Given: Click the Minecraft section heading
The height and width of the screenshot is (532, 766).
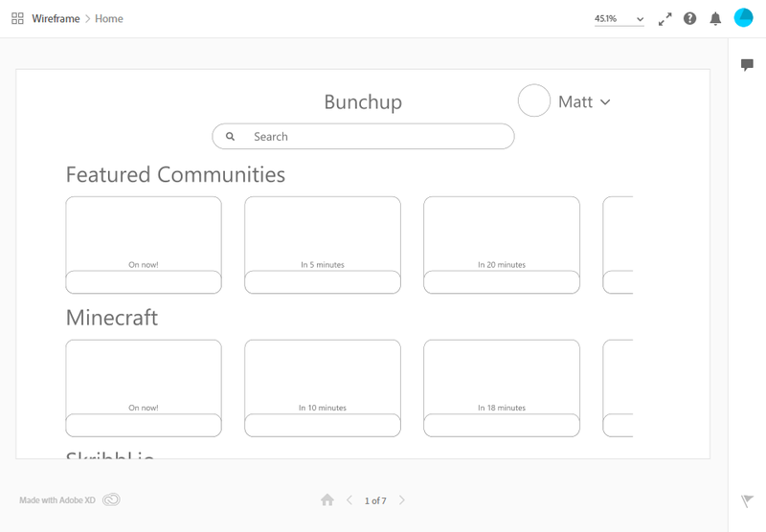Looking at the screenshot, I should point(112,318).
